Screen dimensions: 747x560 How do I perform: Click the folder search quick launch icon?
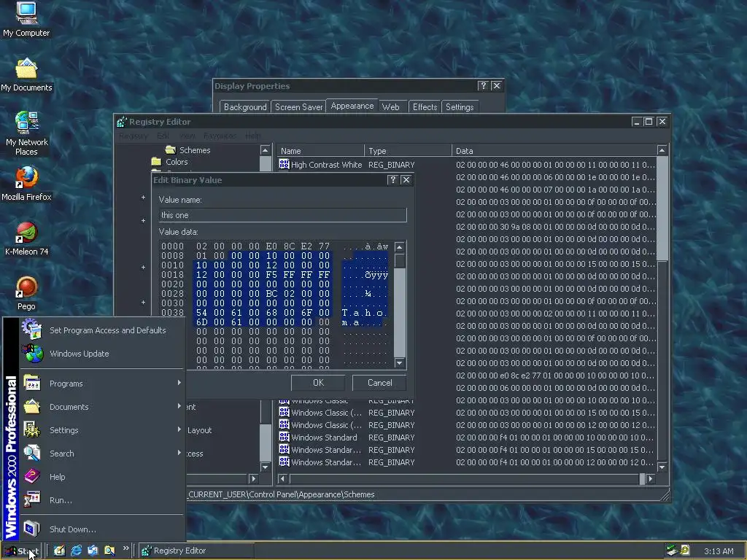pos(109,551)
